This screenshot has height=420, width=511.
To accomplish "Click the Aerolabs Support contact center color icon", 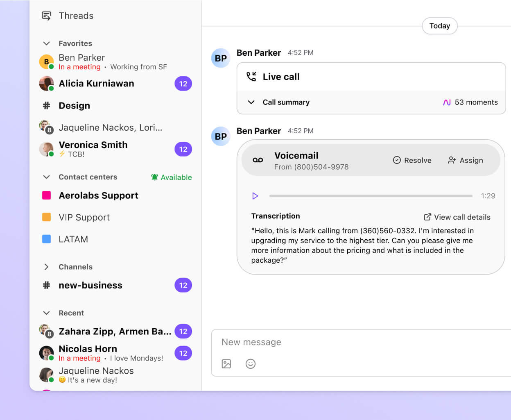I will [46, 195].
